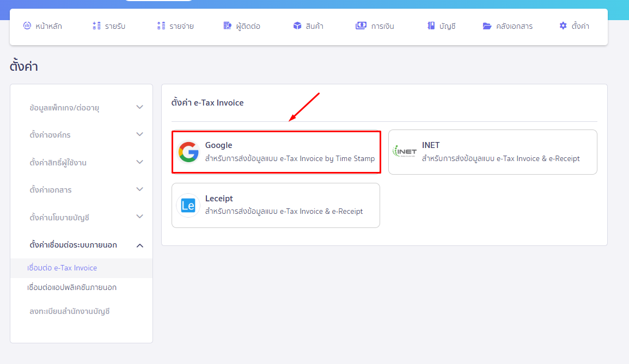
Task: Click the บัญชี accounting ledger icon
Action: 430,25
